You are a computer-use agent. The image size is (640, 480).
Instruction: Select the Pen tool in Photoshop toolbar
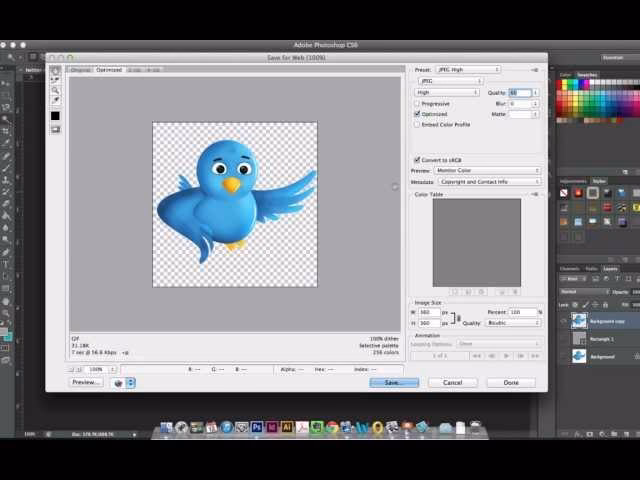(6, 252)
